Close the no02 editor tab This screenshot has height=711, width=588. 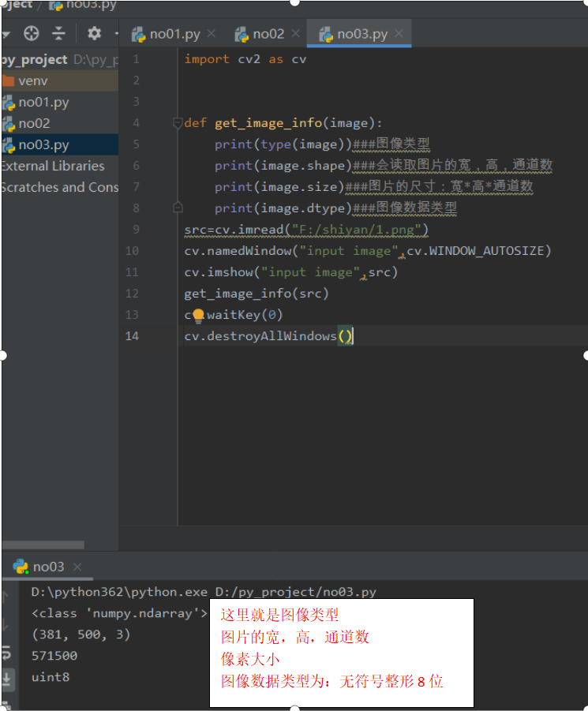(296, 34)
